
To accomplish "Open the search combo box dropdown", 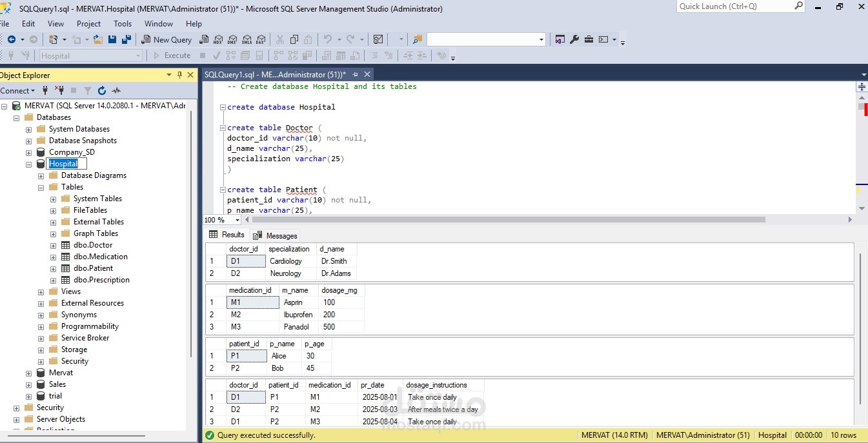I will click(x=541, y=39).
